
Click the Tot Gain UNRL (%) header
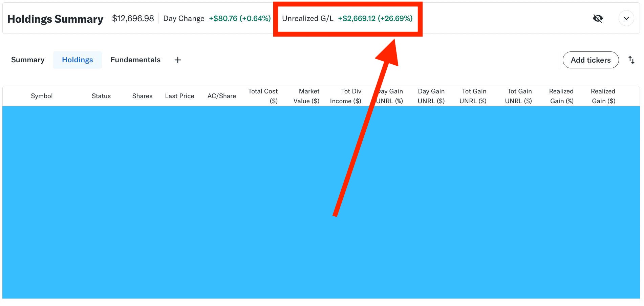[x=474, y=96]
